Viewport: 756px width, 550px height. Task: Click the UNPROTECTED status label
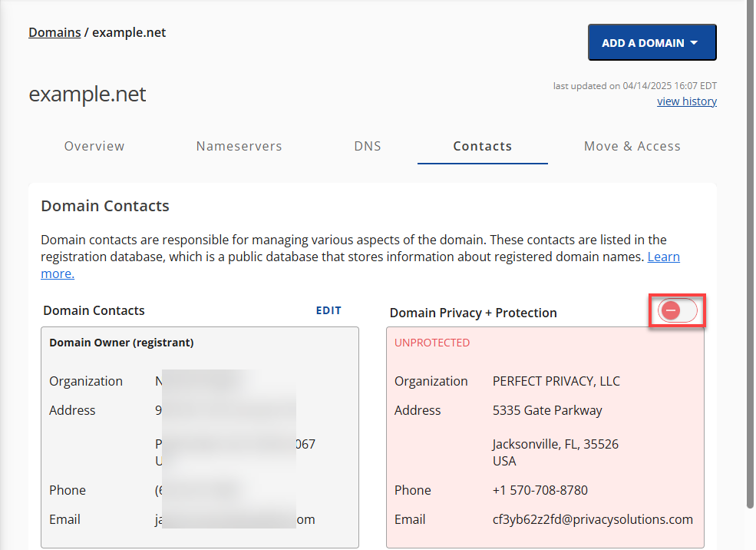pos(432,343)
